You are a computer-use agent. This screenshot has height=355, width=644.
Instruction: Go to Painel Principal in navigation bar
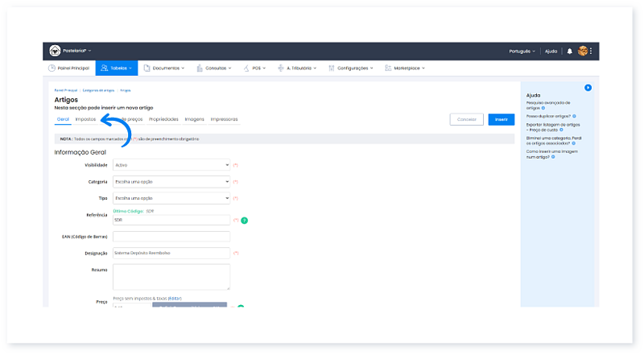pos(69,68)
